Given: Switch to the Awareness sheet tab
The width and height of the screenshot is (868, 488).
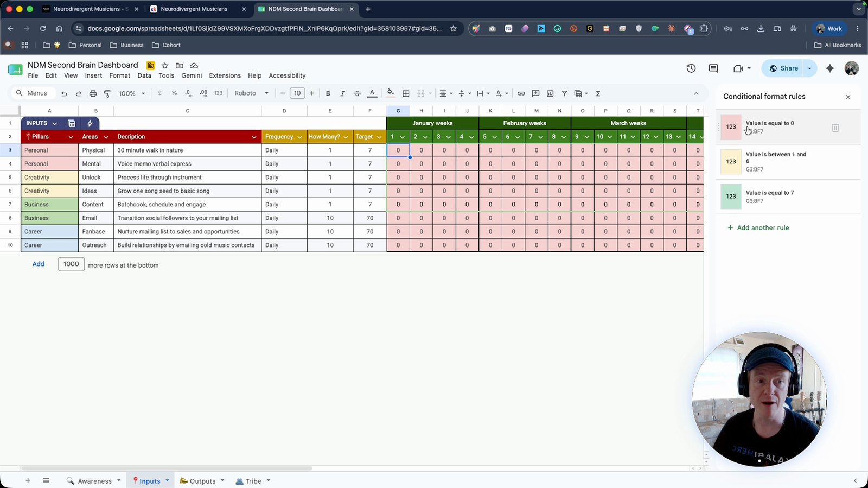Looking at the screenshot, I should 93,481.
